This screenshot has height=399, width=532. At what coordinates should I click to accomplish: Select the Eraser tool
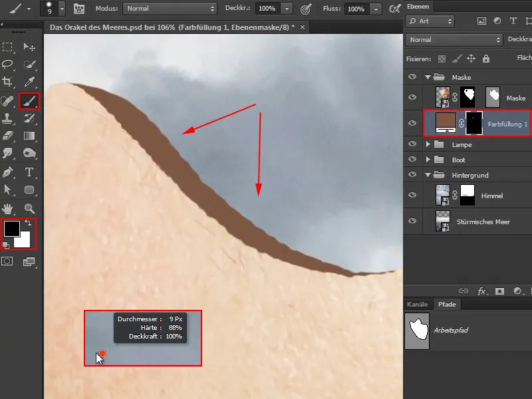click(7, 136)
